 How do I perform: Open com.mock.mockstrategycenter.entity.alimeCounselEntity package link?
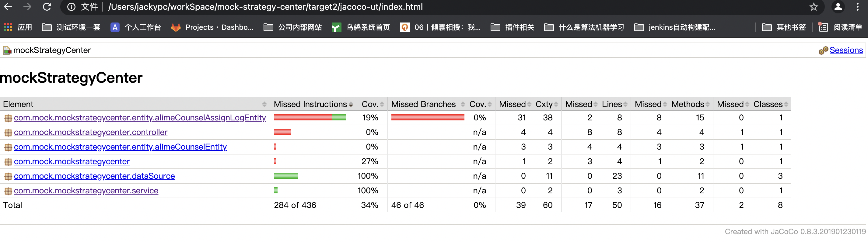tap(120, 147)
